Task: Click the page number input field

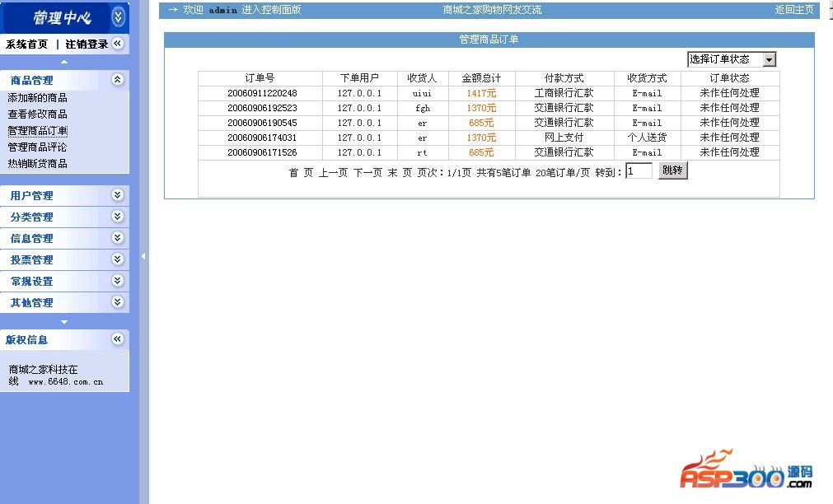Action: pos(639,170)
